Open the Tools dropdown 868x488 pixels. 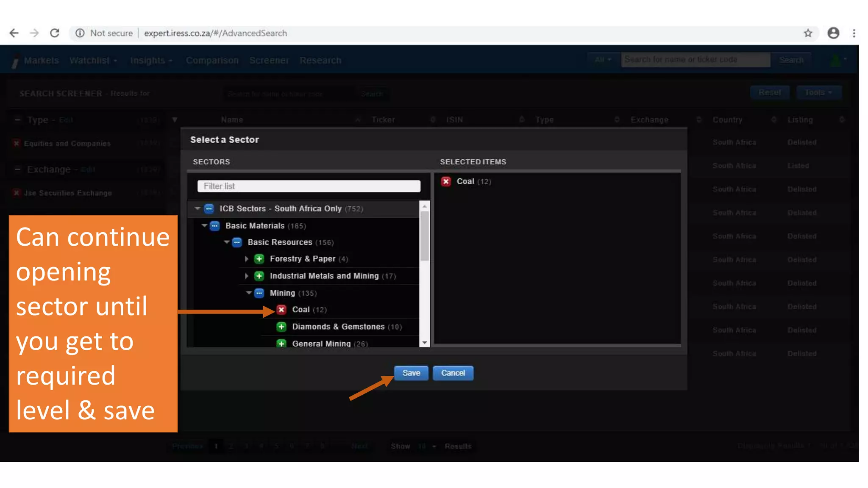coord(818,92)
